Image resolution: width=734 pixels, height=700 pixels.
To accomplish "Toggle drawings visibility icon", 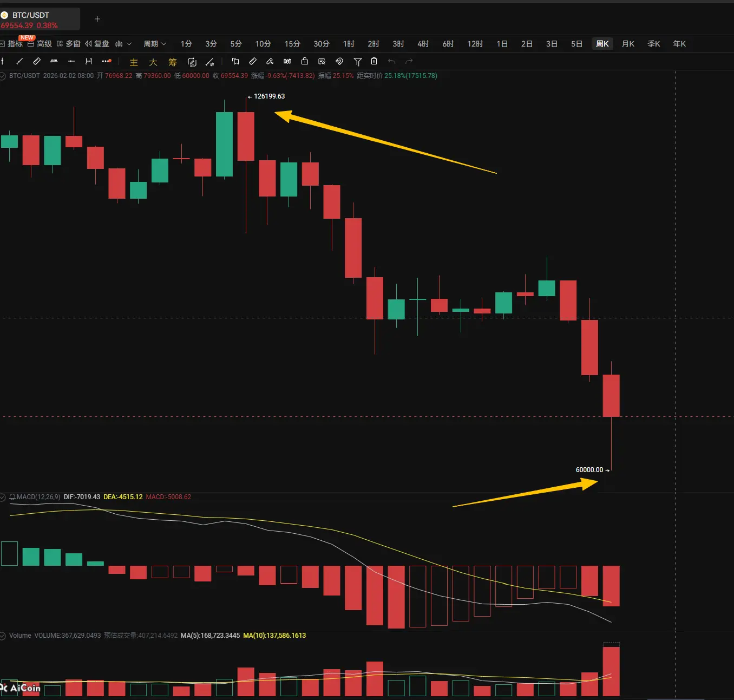I will (x=339, y=61).
